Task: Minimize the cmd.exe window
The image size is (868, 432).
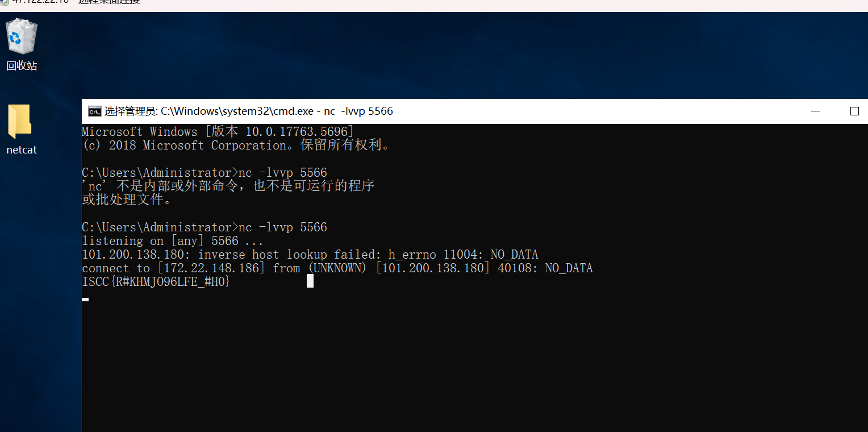Action: pos(816,111)
